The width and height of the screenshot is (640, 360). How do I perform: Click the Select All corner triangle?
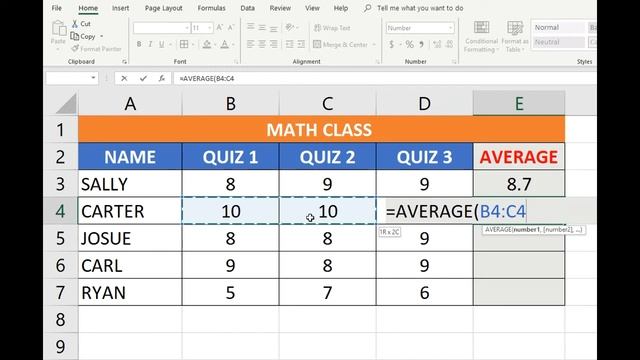(x=66, y=104)
